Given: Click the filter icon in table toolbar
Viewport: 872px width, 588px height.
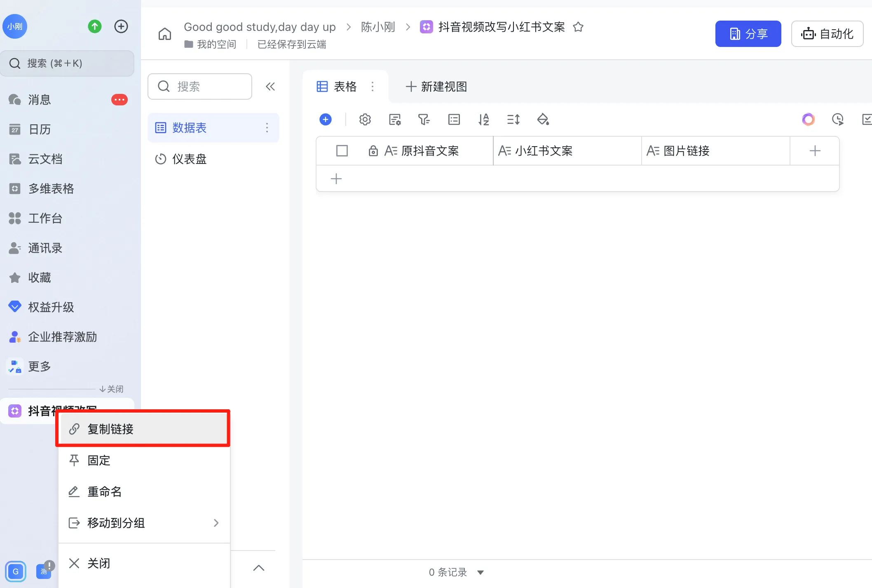Looking at the screenshot, I should tap(424, 119).
